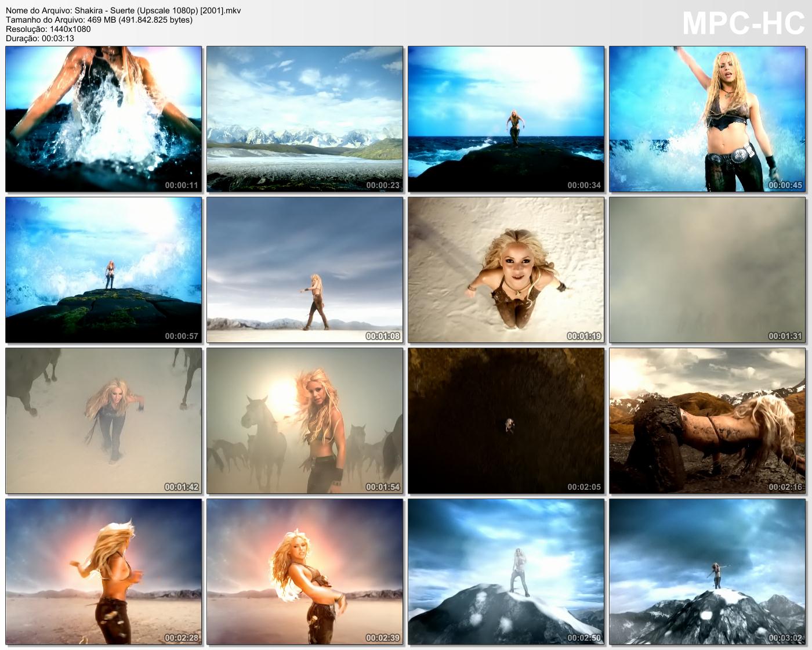Open the overhead shot thumbnail at 00:01:19
The height and width of the screenshot is (650, 812).
tap(506, 270)
